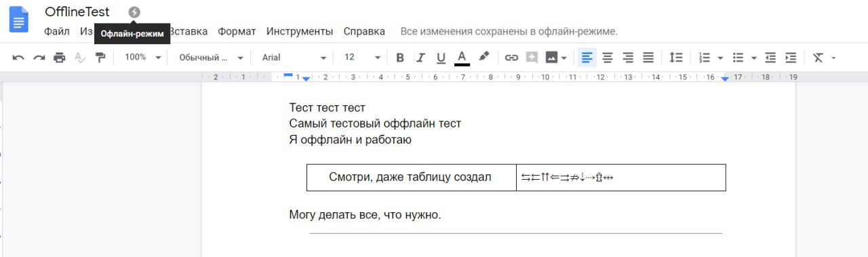Open the highlight color marker
Image resolution: width=868 pixels, height=257 pixels.
(484, 58)
